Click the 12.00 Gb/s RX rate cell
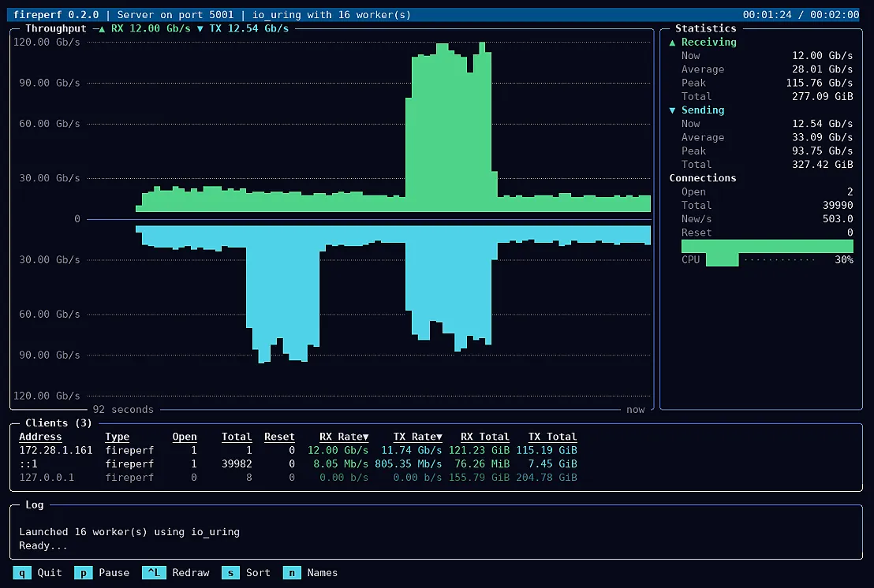Image resolution: width=874 pixels, height=588 pixels. pyautogui.click(x=338, y=450)
